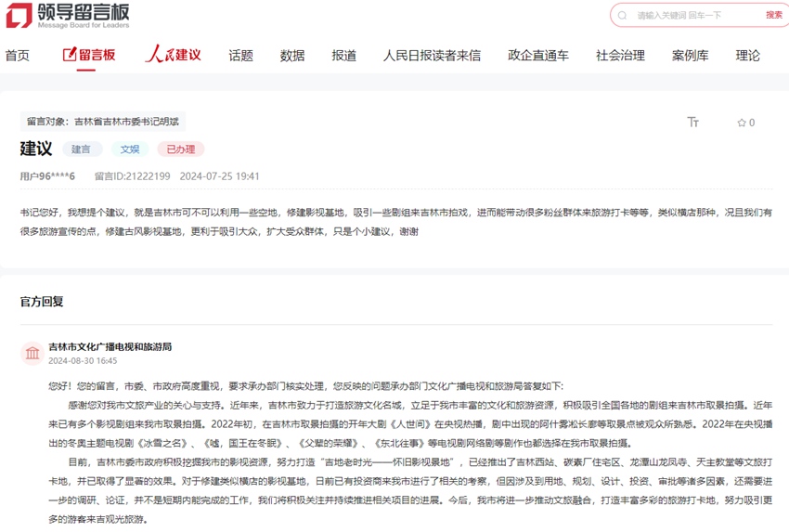Select the 数据 menu item
789x532 pixels.
[292, 55]
